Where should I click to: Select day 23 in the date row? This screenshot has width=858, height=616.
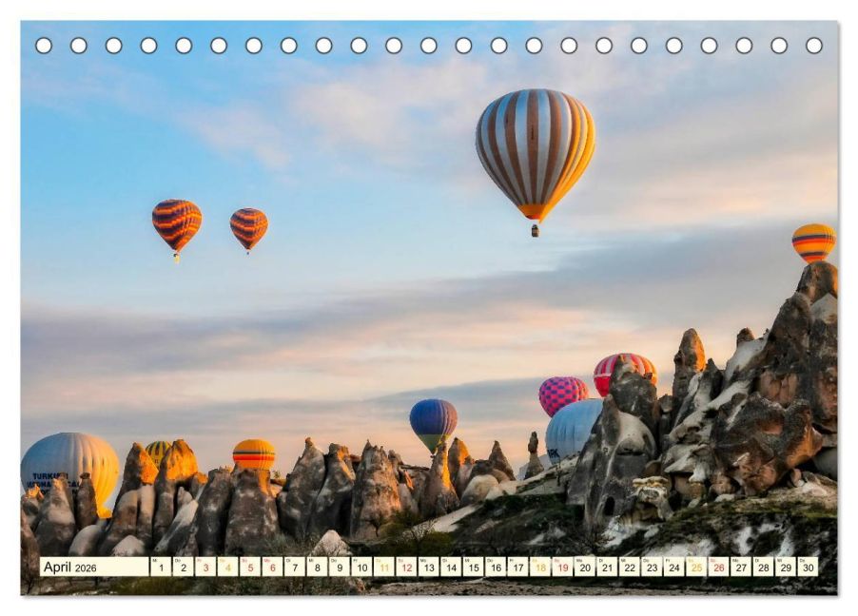point(652,567)
